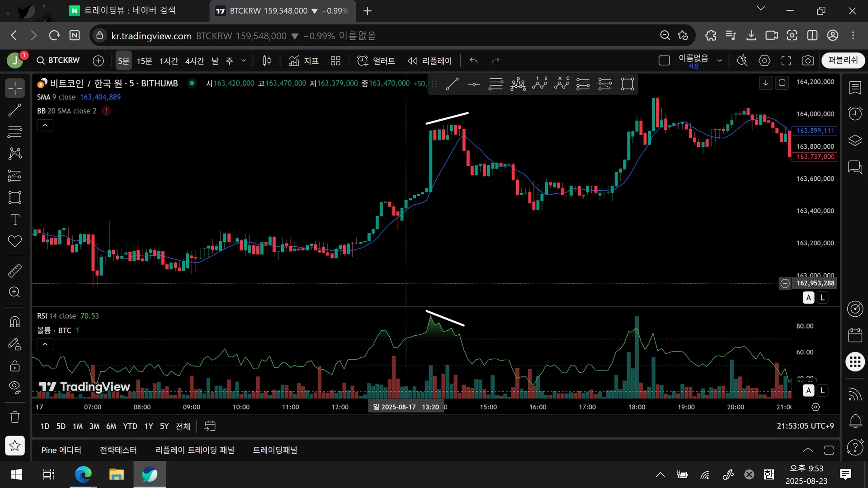Image resolution: width=868 pixels, height=488 pixels.
Task: Toggle auto scale A button on price chart
Action: (x=808, y=298)
